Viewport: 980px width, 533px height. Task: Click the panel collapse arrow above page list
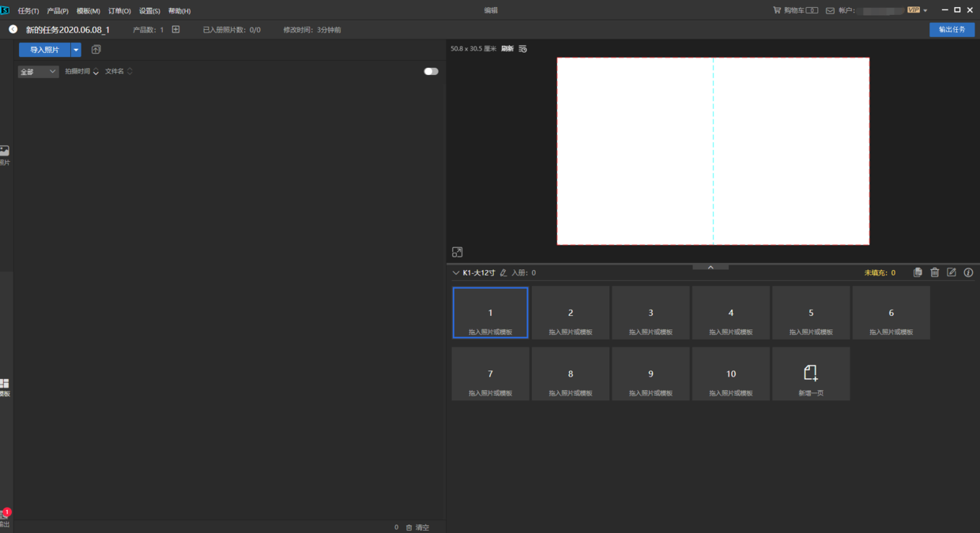[x=710, y=267]
